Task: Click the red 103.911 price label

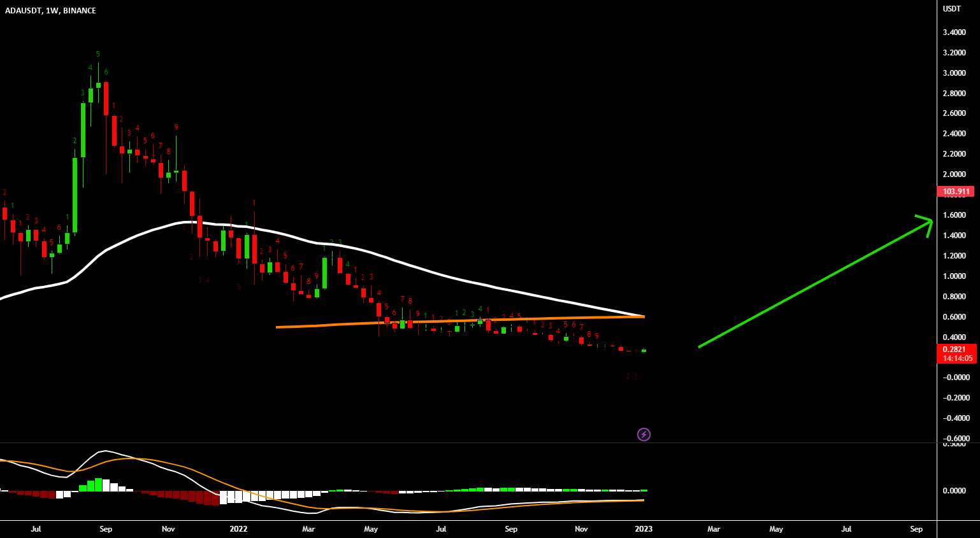Action: (x=956, y=191)
